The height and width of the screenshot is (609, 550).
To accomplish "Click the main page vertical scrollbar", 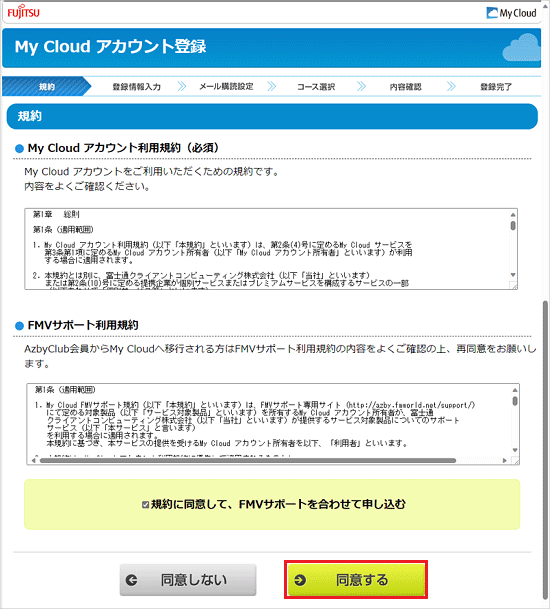I will [x=546, y=451].
